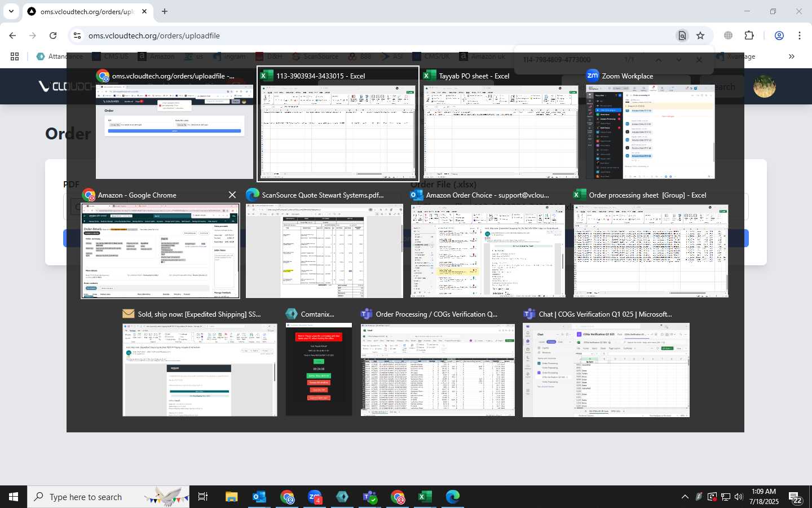812x508 pixels.
Task: Show hidden system tray icons
Action: coord(685,497)
